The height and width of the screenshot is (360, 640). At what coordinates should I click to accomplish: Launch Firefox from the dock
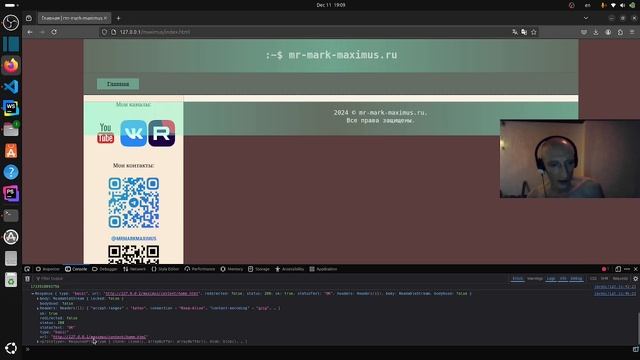click(x=11, y=65)
